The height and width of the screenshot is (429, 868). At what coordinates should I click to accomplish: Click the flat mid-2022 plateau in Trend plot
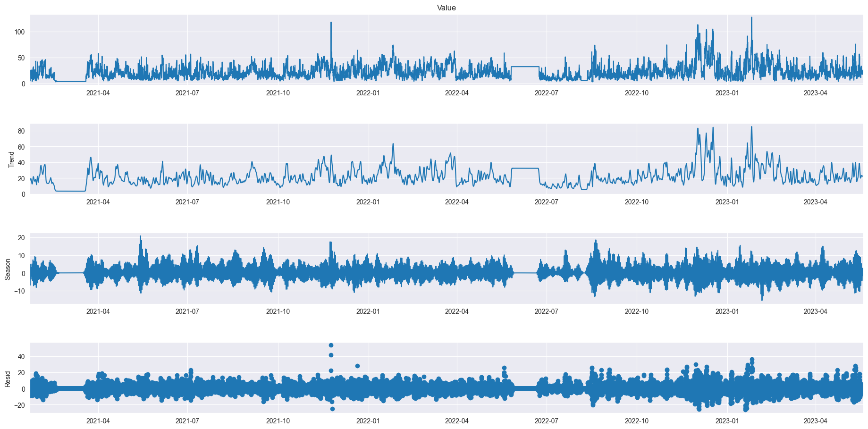click(x=525, y=168)
